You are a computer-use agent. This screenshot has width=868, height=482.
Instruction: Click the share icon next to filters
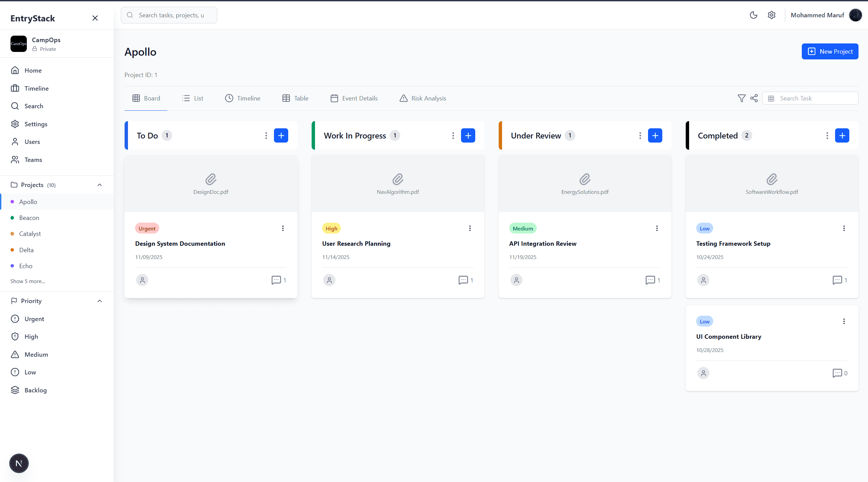[x=754, y=98]
